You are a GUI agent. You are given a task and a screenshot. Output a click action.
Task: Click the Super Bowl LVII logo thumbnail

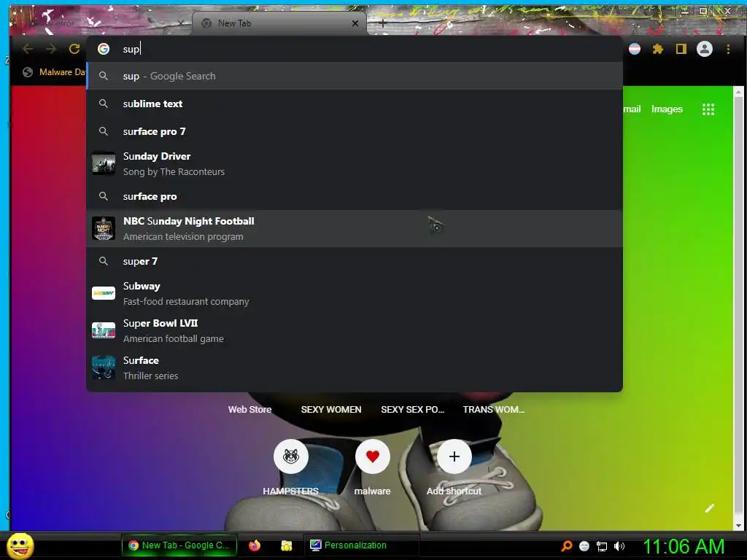click(x=104, y=330)
